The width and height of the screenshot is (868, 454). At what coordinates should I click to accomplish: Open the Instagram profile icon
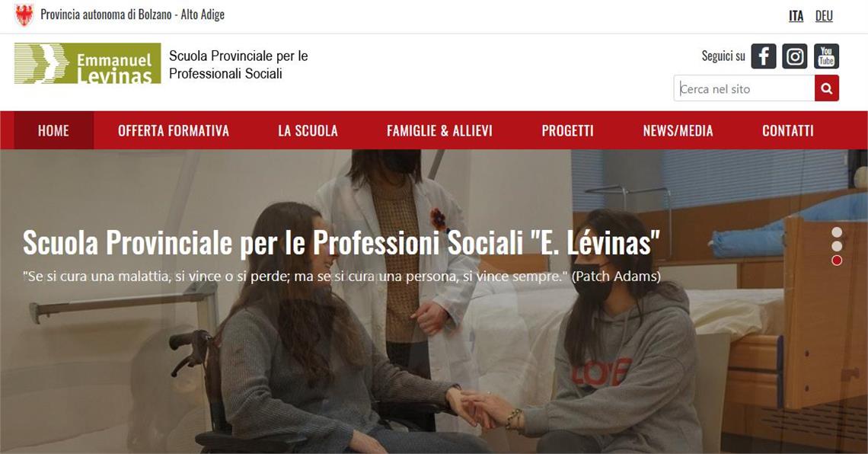pos(795,56)
